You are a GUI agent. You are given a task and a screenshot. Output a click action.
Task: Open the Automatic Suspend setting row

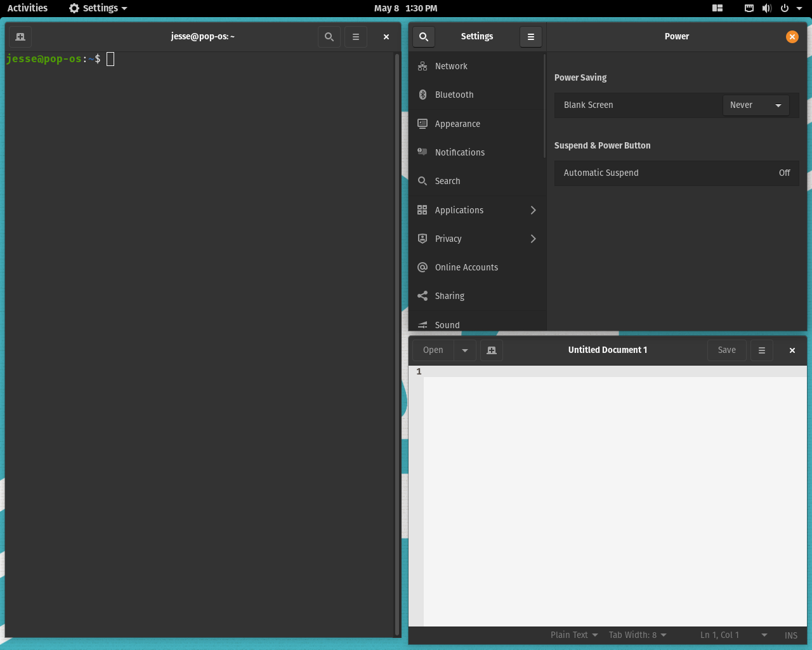[x=677, y=173]
